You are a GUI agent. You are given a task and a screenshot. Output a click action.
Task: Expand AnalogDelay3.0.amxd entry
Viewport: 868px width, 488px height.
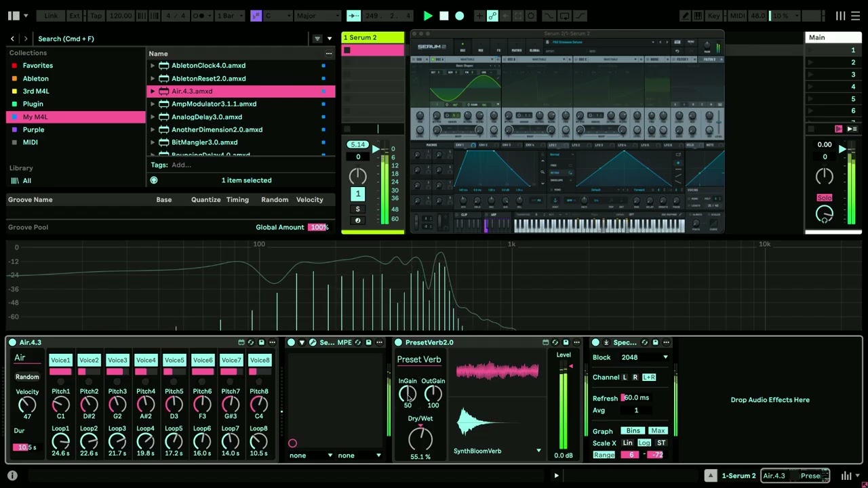tap(153, 117)
